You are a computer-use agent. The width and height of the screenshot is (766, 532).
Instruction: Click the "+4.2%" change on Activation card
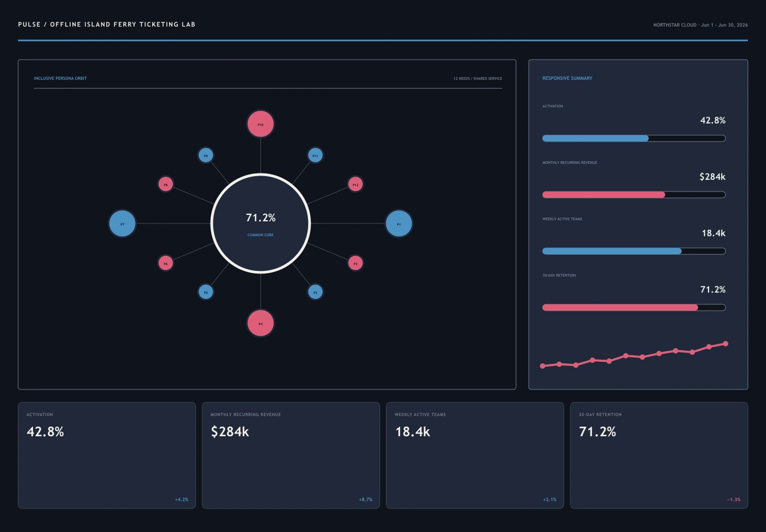point(181,500)
